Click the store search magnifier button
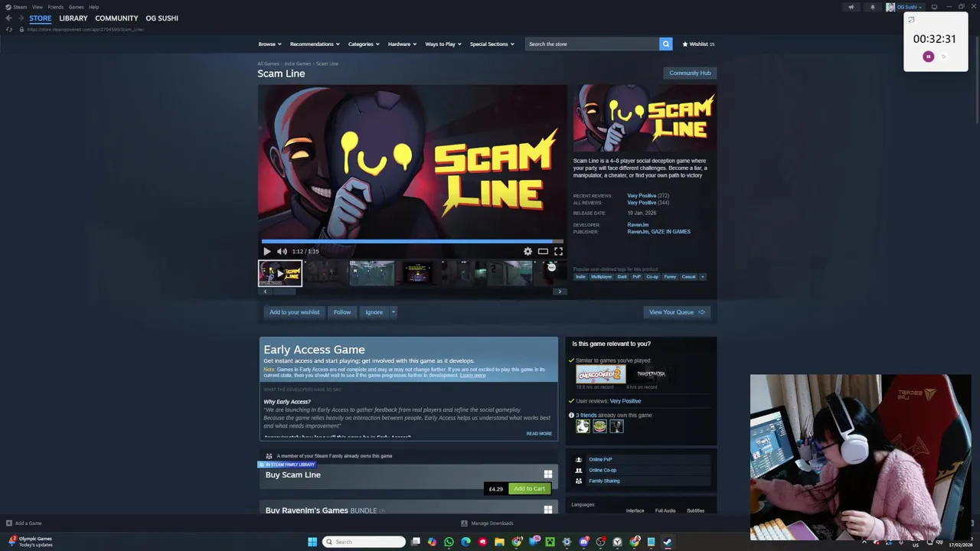 pos(665,44)
